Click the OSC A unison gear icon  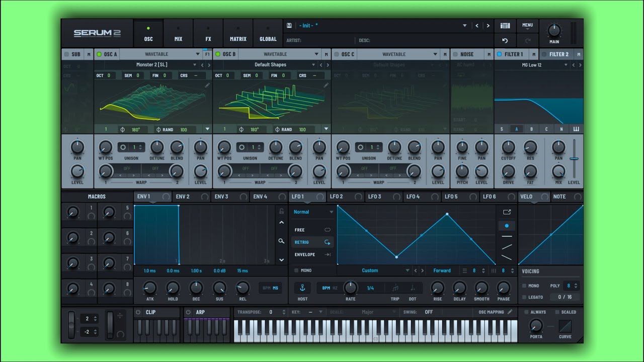(124, 147)
